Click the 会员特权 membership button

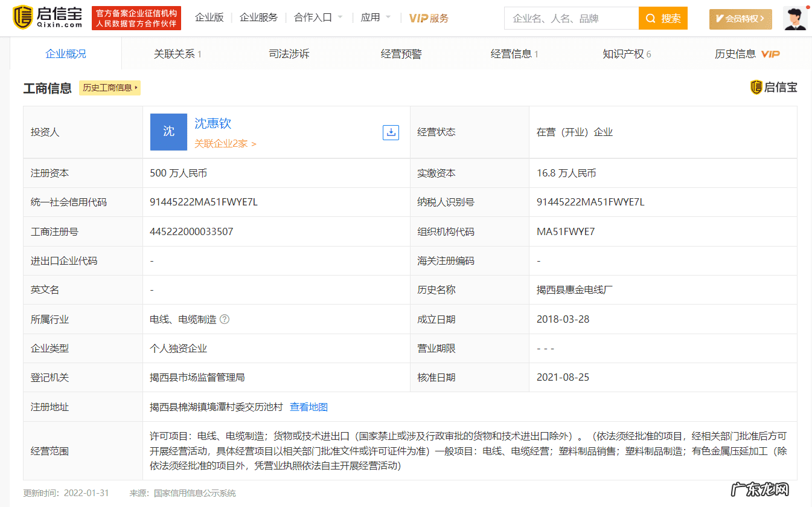pyautogui.click(x=740, y=19)
